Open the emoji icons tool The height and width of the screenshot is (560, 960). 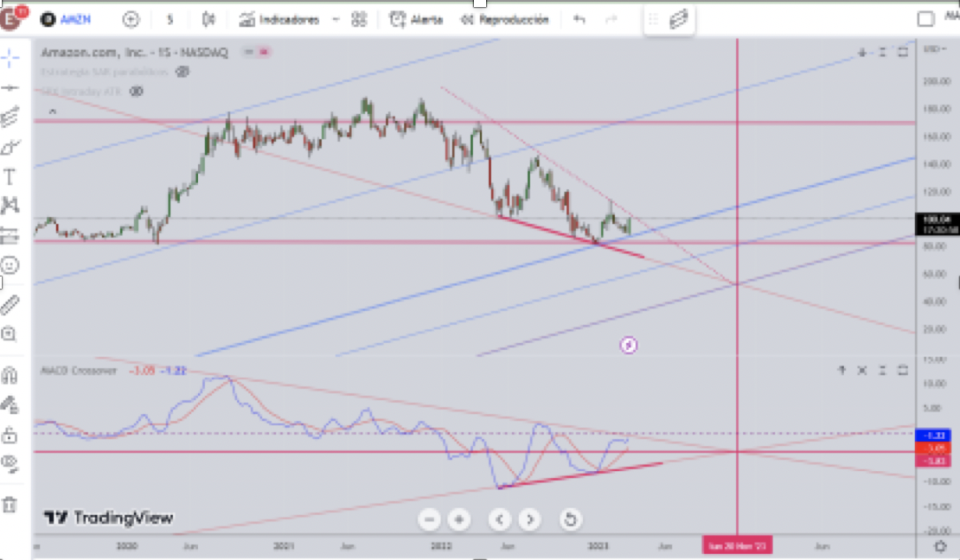click(x=10, y=265)
